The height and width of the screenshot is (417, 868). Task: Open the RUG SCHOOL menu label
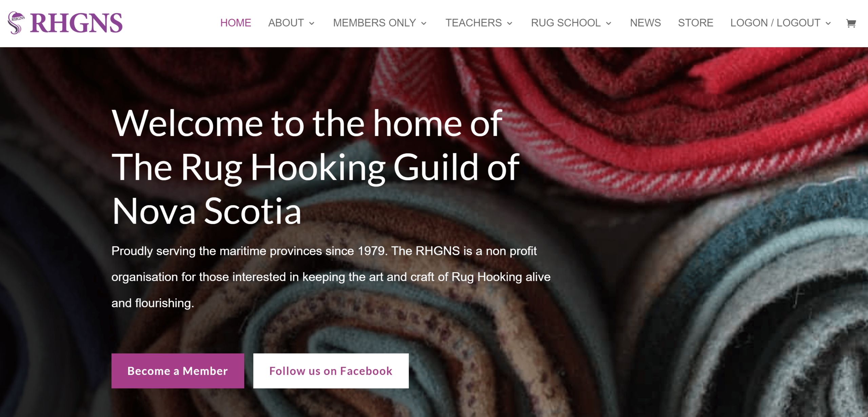566,23
